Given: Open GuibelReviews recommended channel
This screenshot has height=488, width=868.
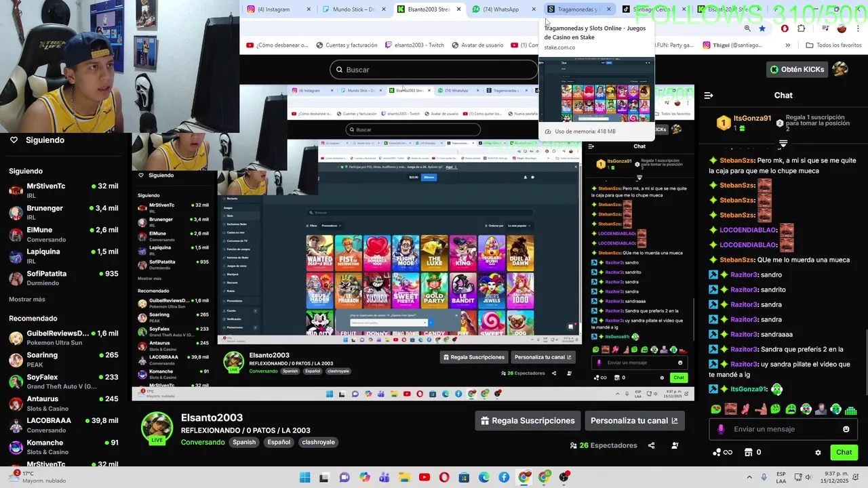Looking at the screenshot, I should pyautogui.click(x=64, y=338).
